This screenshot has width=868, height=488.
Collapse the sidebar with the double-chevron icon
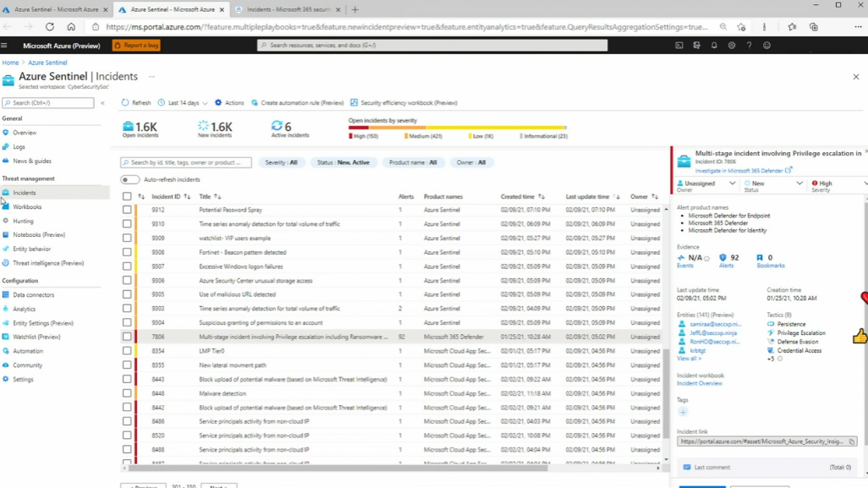coord(102,103)
